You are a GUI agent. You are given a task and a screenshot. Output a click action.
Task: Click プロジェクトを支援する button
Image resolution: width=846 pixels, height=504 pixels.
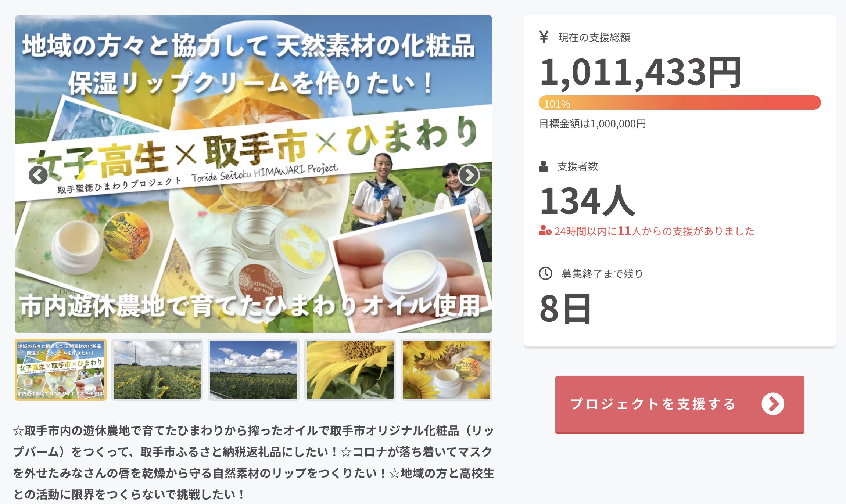tap(680, 404)
